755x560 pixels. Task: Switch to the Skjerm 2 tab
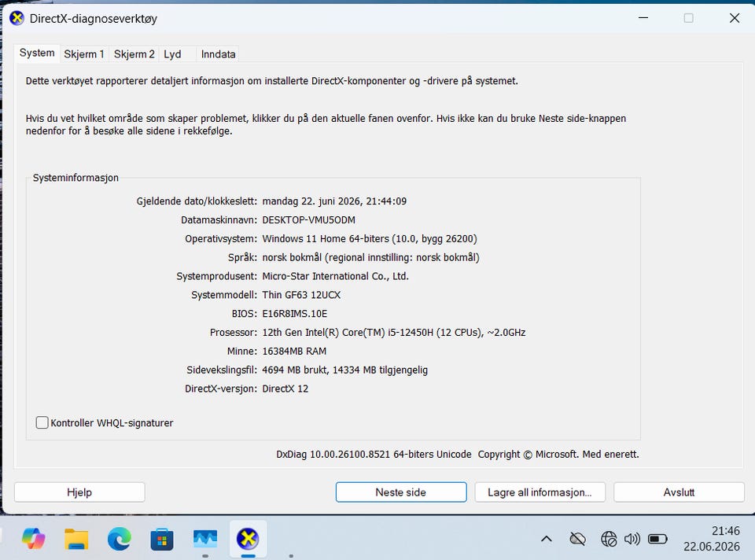pos(134,54)
